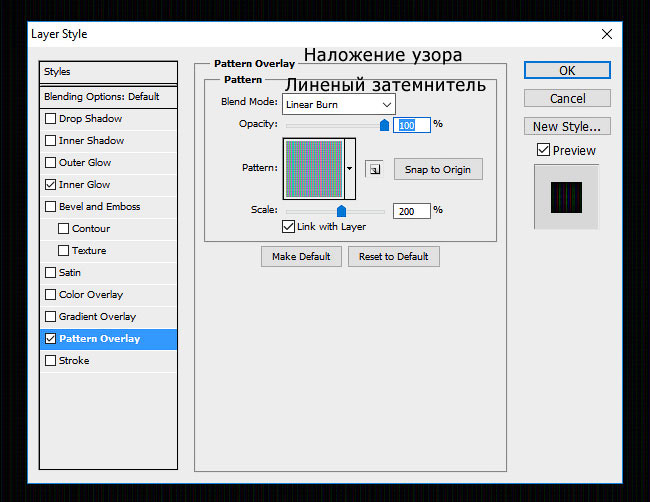Open the pattern picker arrow
Screen dimensions: 650x502
pyautogui.click(x=349, y=168)
